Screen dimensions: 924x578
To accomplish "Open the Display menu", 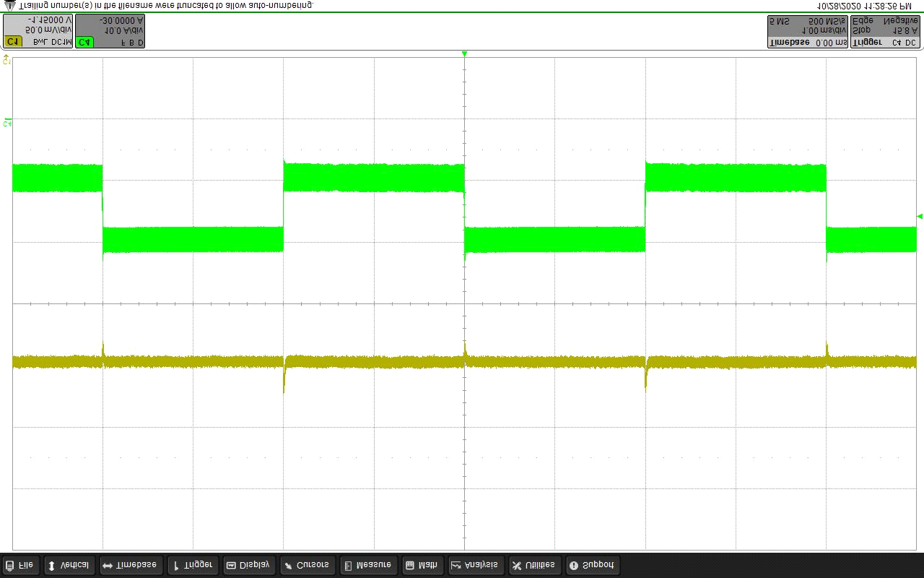I will point(248,565).
